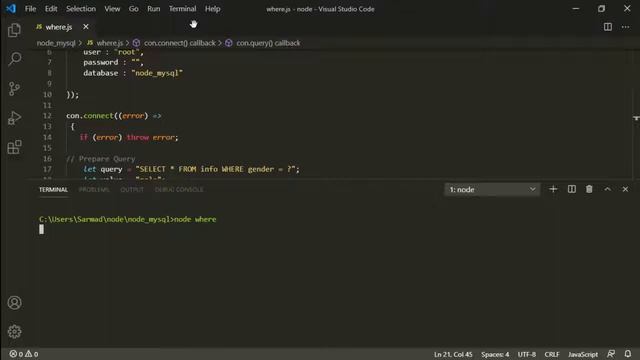This screenshot has height=360, width=640.
Task: Click 'throw' keyword on line 14
Action: pyautogui.click(x=138, y=138)
